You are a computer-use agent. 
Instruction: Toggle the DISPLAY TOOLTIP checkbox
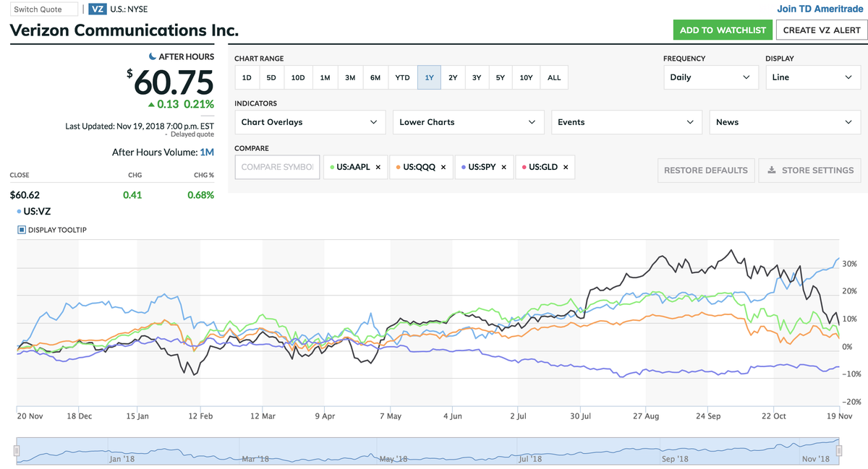tap(20, 230)
